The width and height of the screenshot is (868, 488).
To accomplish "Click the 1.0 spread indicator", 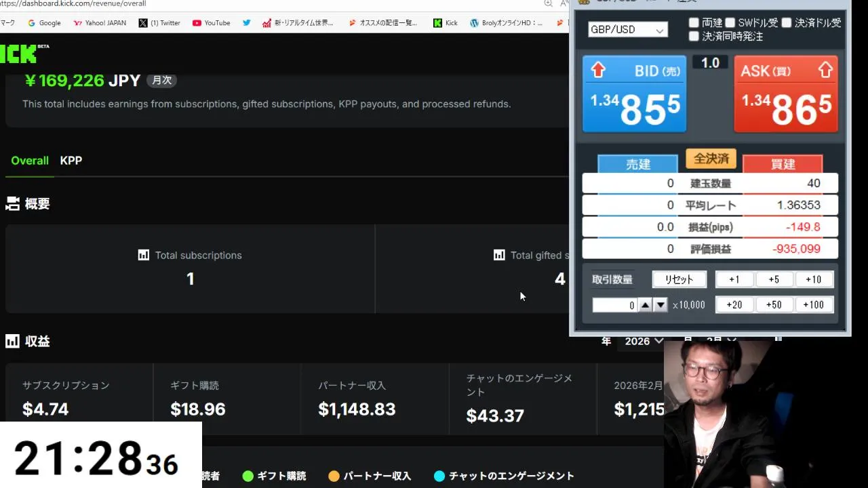I will pyautogui.click(x=710, y=63).
